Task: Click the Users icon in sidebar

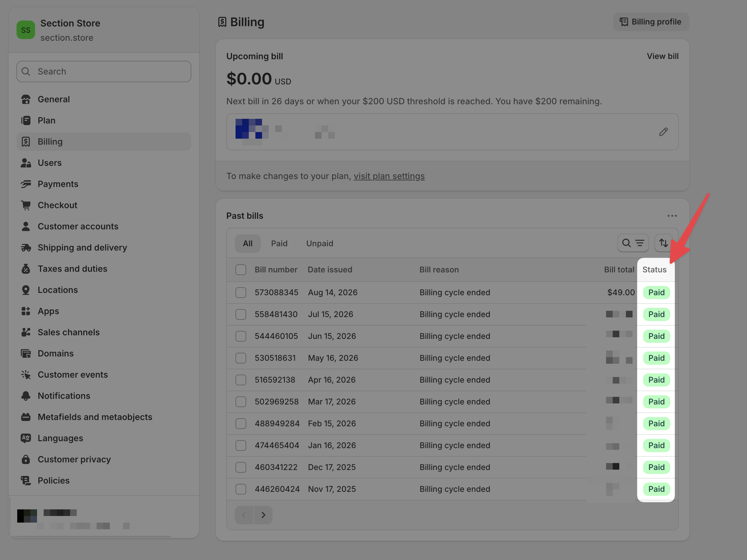Action: click(x=26, y=163)
